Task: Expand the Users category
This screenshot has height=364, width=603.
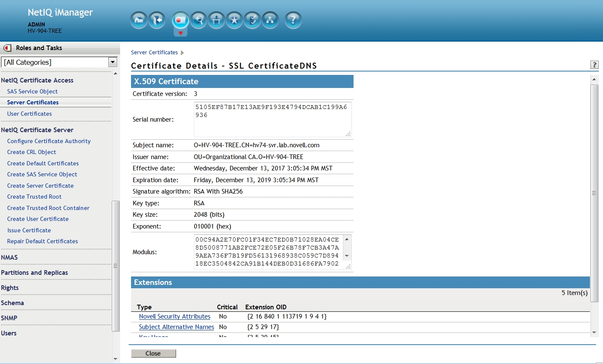Action: pyautogui.click(x=8, y=333)
